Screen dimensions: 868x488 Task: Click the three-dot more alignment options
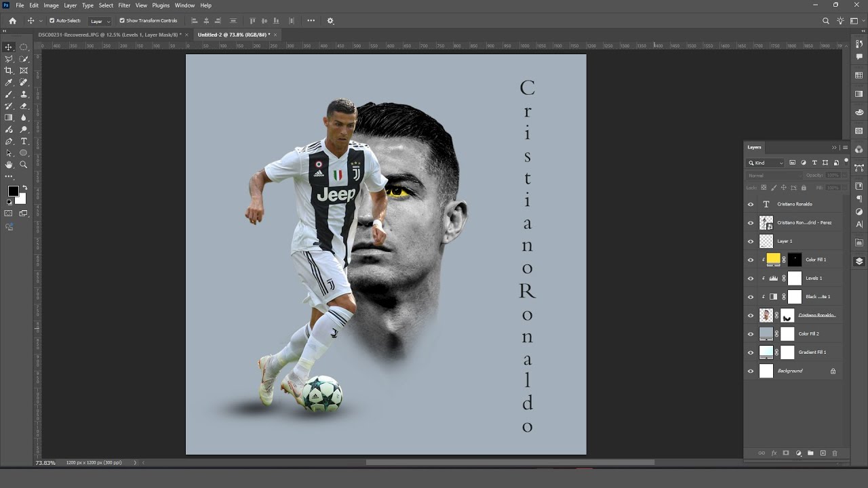pyautogui.click(x=311, y=20)
